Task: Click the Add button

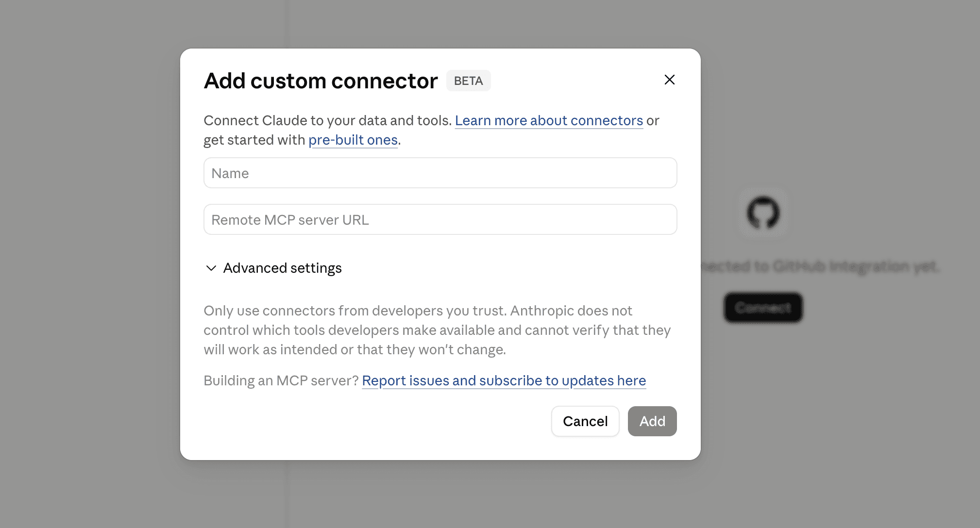Action: (652, 421)
